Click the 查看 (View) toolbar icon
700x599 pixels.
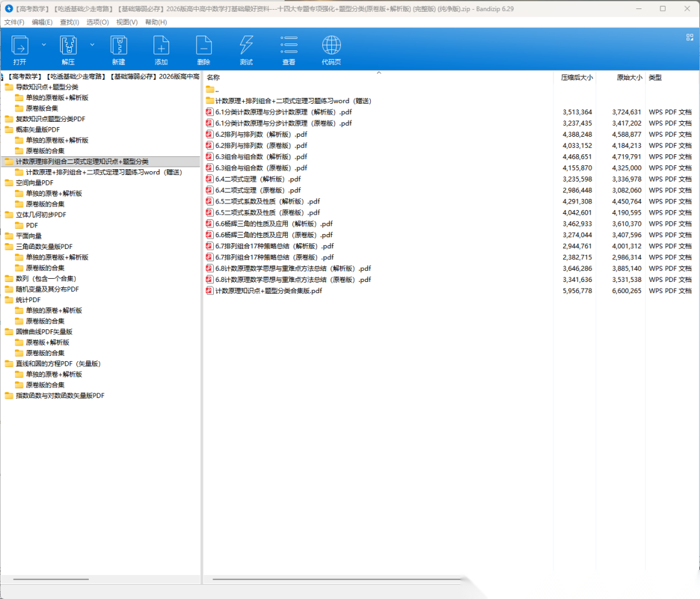[289, 46]
